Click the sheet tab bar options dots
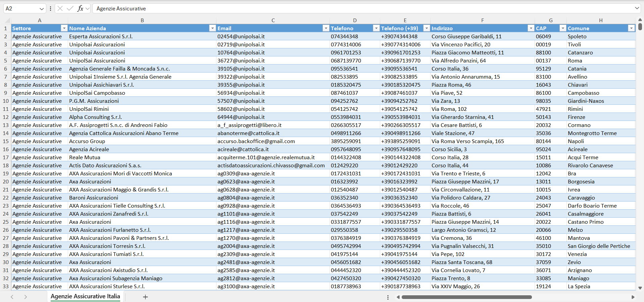 pyautogui.click(x=388, y=297)
